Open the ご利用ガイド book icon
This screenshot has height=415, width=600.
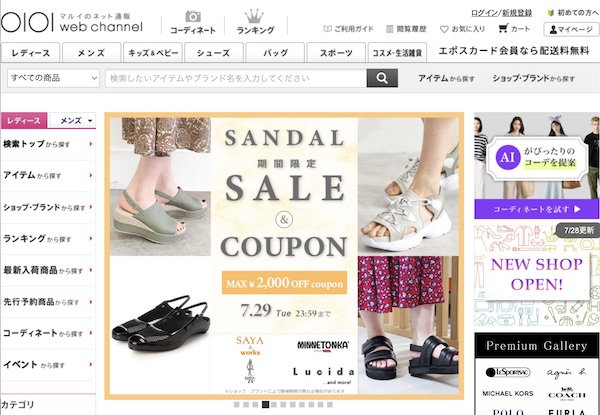point(328,29)
